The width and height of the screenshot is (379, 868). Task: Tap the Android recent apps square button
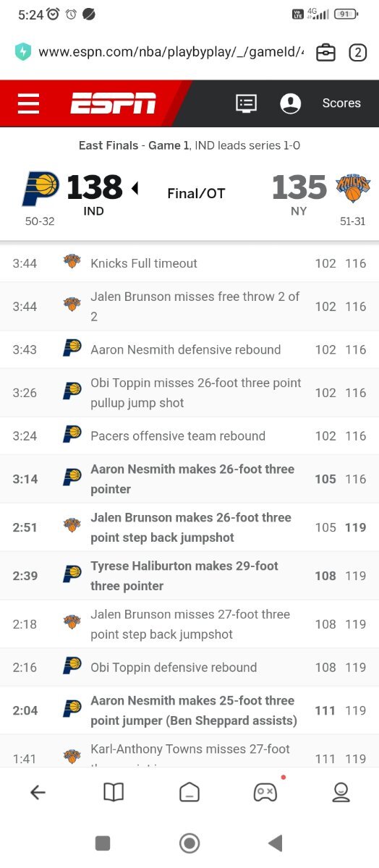pos(103,843)
